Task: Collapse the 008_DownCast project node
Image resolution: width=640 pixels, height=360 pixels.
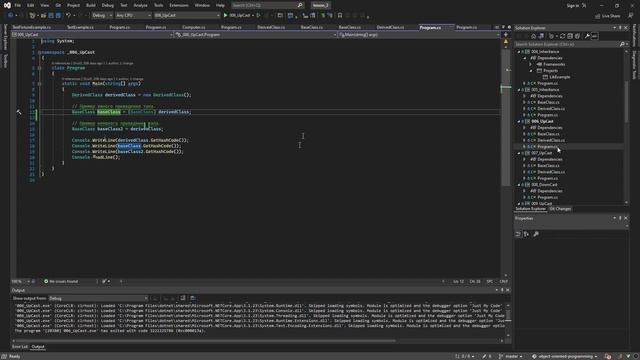Action: [x=519, y=185]
